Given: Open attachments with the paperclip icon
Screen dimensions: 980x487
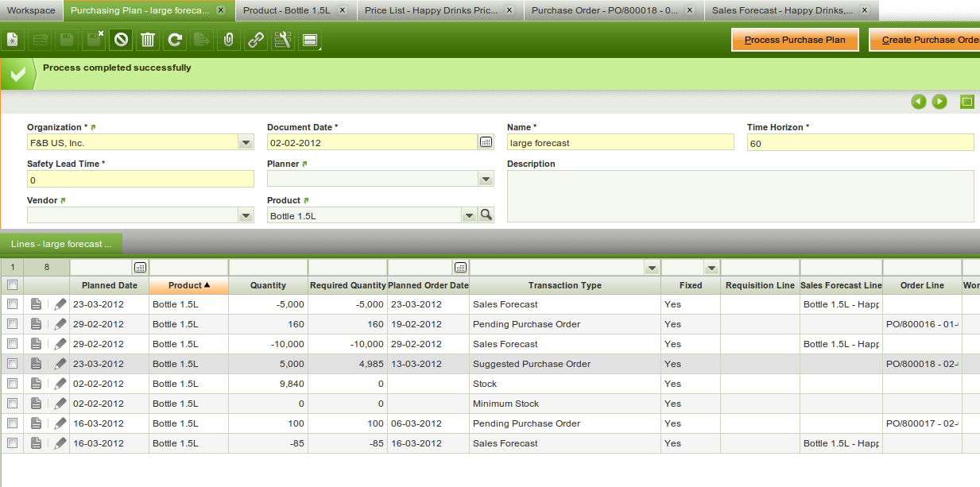Looking at the screenshot, I should pos(228,40).
